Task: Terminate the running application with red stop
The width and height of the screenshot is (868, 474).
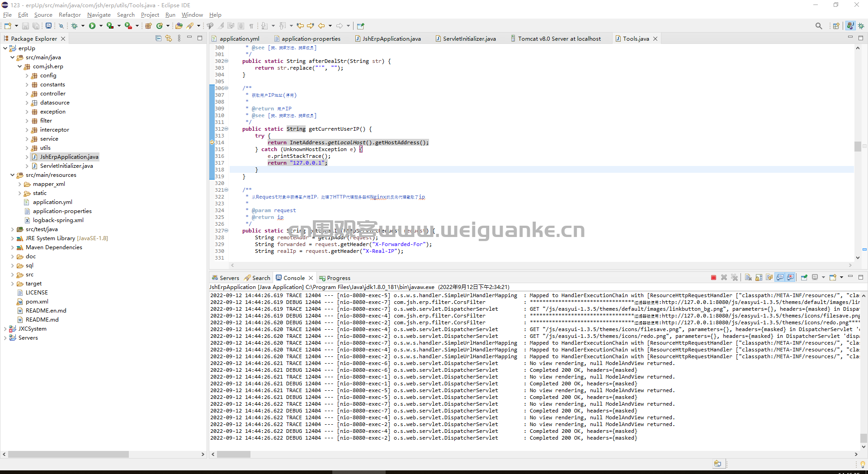Action: point(713,278)
